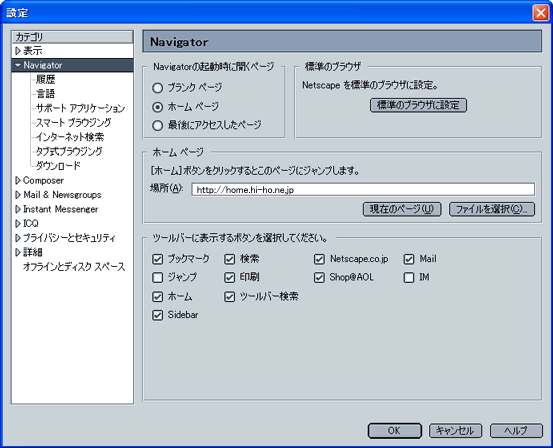Toggle the Shop@AOL checkbox
The image size is (553, 448).
(x=319, y=278)
